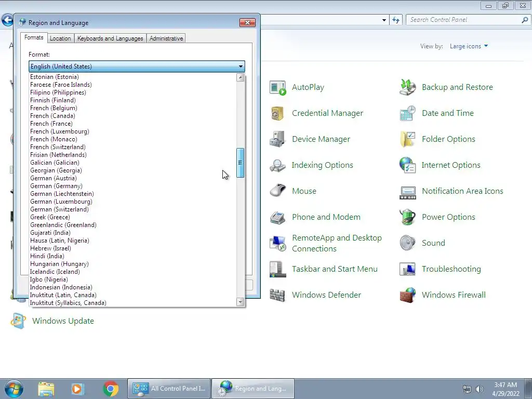532x399 pixels.
Task: Select Estonian (Estonia) format
Action: coord(132,77)
